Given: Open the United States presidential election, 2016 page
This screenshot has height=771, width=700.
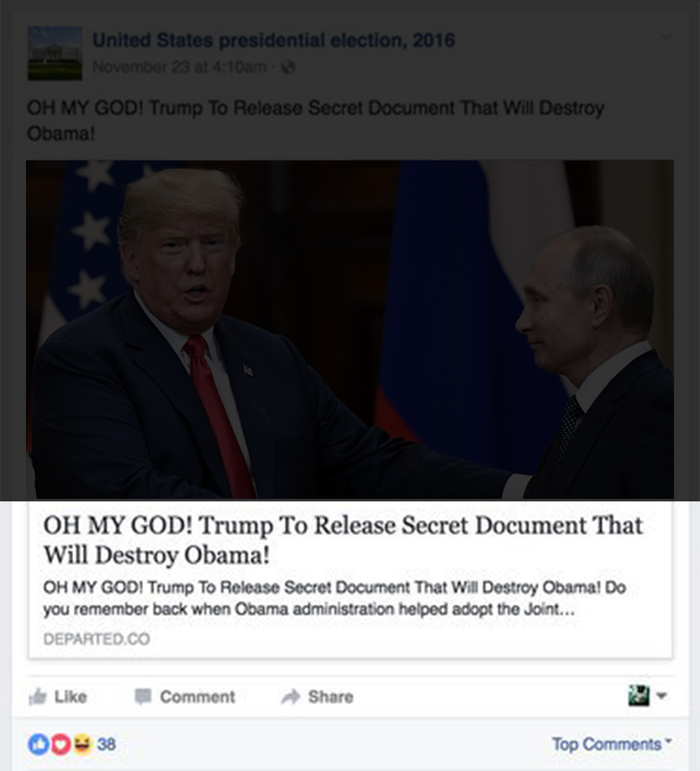Looking at the screenshot, I should (273, 40).
